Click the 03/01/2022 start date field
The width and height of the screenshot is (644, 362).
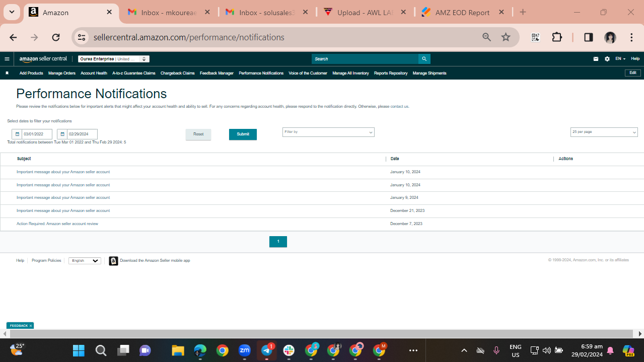[x=37, y=134]
